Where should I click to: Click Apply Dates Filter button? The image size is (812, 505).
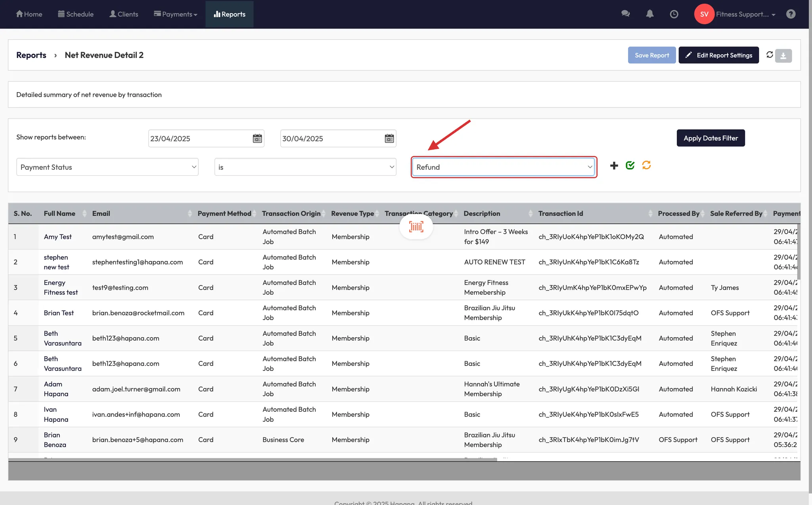point(710,138)
